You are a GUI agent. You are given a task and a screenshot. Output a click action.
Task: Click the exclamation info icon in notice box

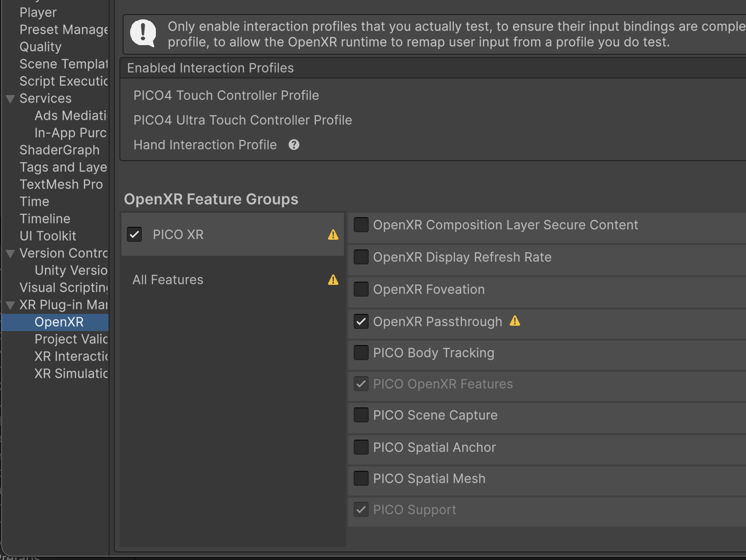143,34
